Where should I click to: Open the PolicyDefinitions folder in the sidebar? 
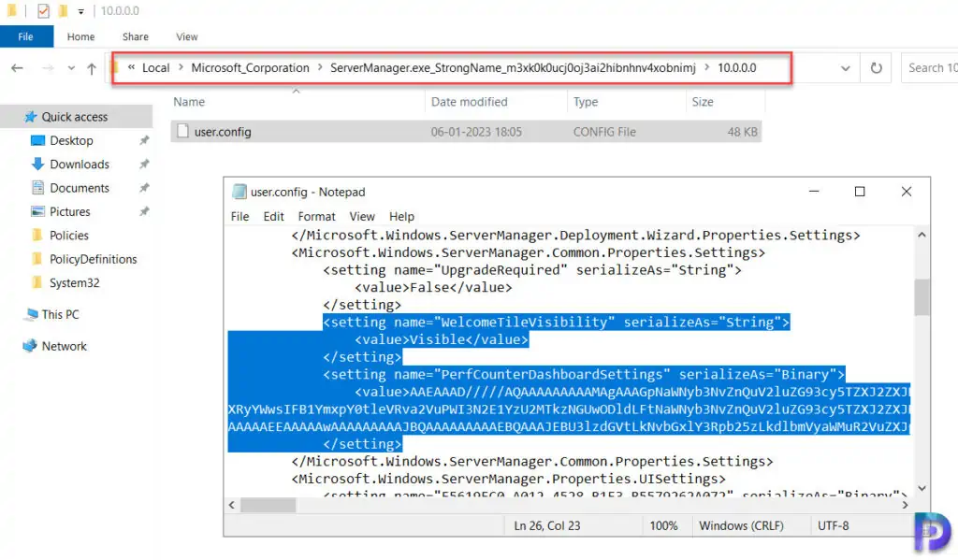click(x=93, y=260)
